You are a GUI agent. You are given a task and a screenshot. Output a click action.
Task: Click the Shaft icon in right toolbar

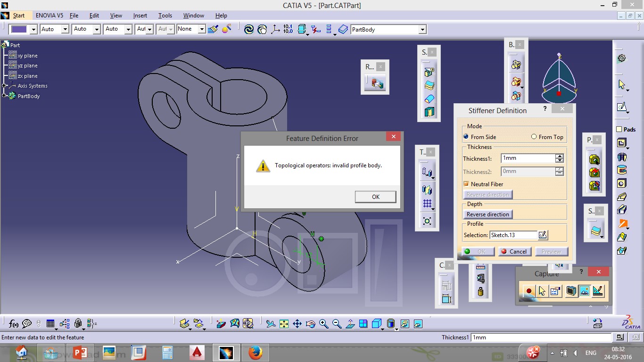point(622,156)
